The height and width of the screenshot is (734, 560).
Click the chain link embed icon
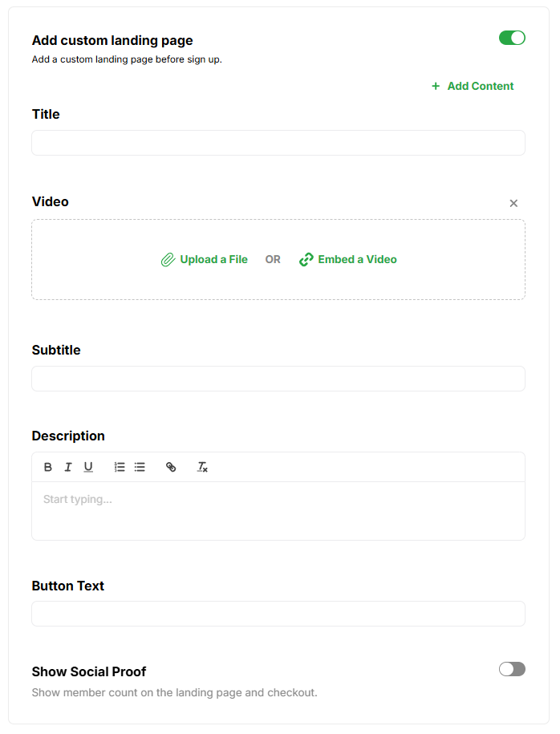[306, 260]
